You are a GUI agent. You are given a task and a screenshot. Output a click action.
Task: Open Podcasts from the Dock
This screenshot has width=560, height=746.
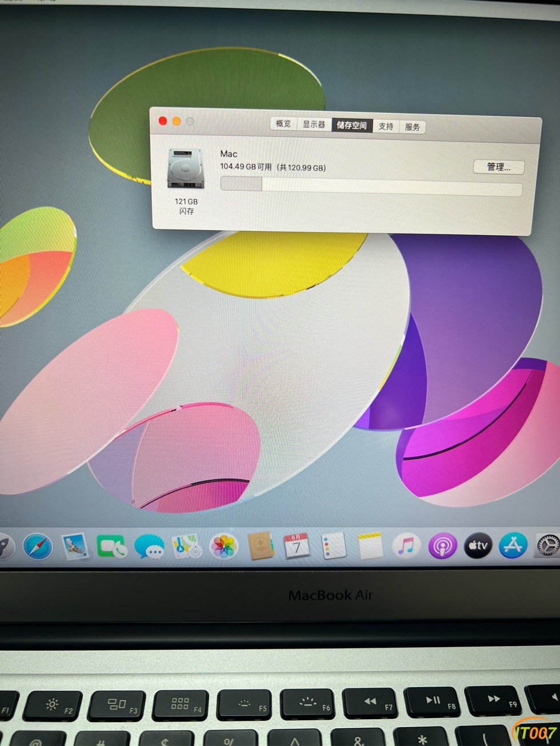click(x=442, y=547)
